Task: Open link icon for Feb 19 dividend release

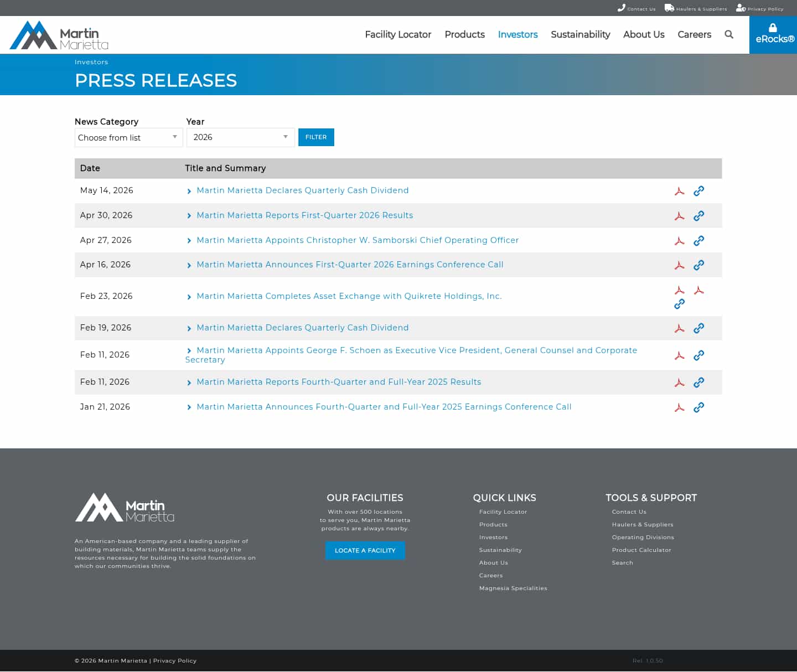Action: click(x=699, y=328)
